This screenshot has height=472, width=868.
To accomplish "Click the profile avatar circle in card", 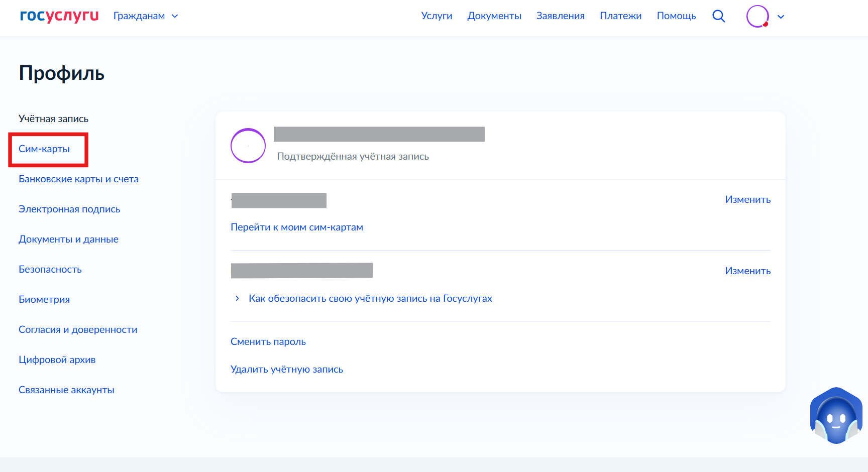I will tap(248, 146).
